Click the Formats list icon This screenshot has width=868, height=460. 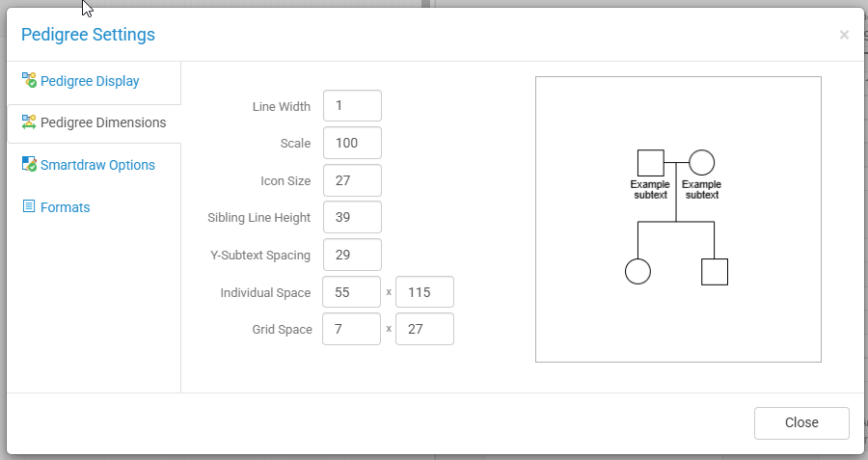coord(29,207)
